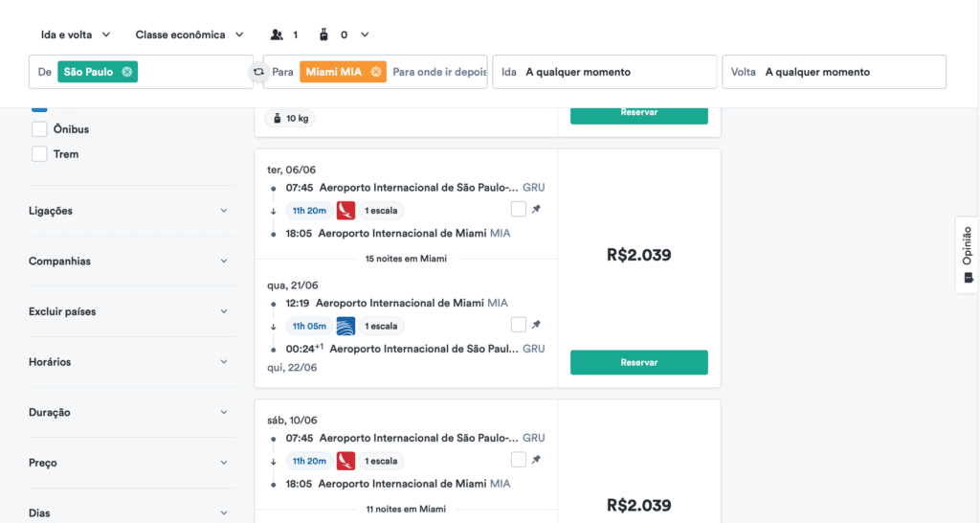Open the Opinião feedback side tab
The height and width of the screenshot is (523, 980).
(x=968, y=255)
